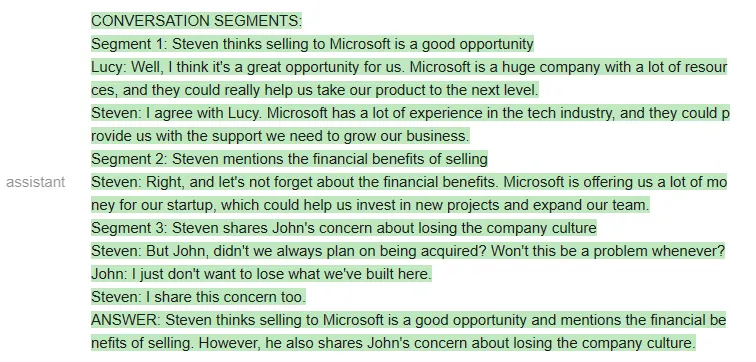Click the Segment 1 heading line

pos(312,44)
